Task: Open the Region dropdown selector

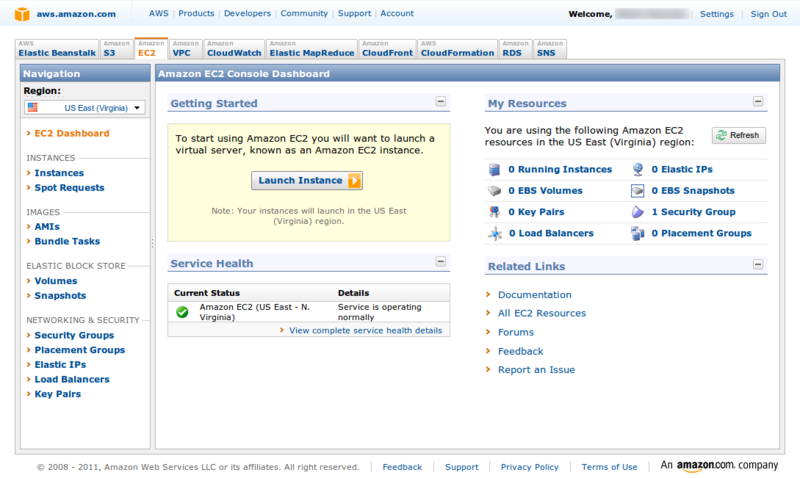Action: point(85,108)
